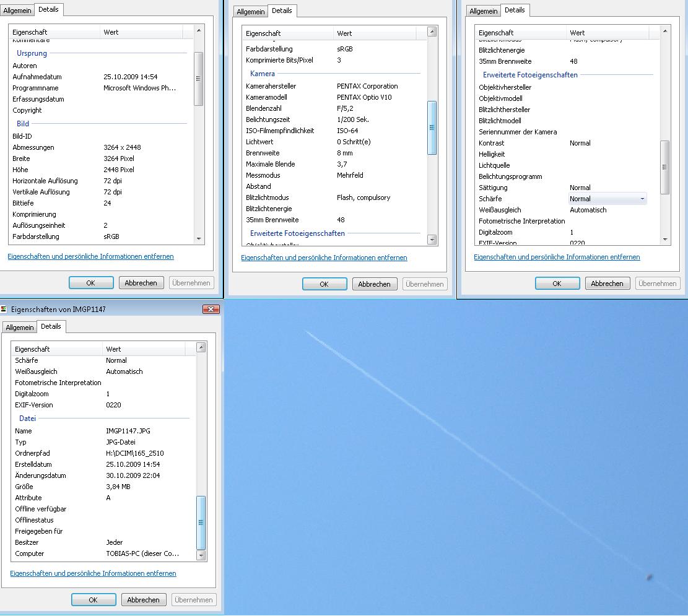Click scroll-up arrow in list showing Kontrast
Image resolution: width=688 pixels, height=616 pixels.
click(665, 31)
